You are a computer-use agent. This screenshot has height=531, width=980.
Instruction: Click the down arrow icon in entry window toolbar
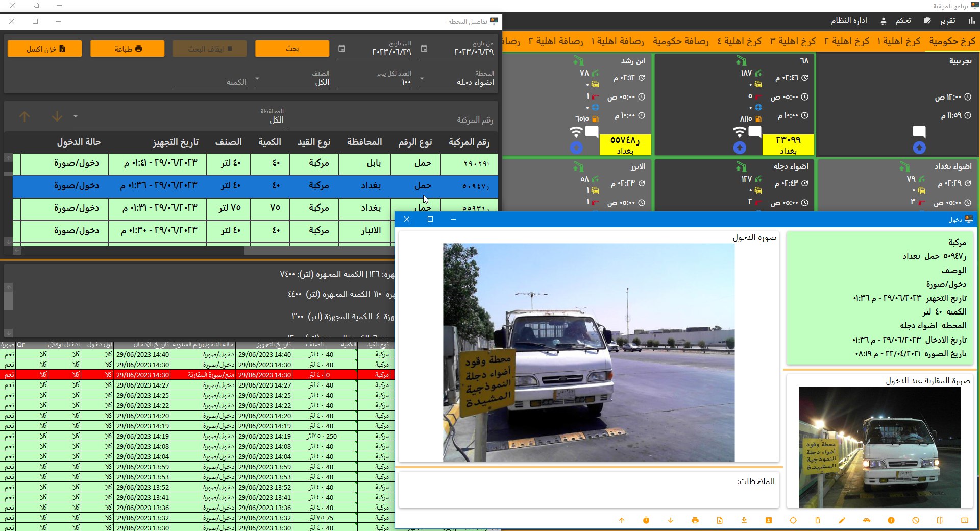tap(670, 520)
